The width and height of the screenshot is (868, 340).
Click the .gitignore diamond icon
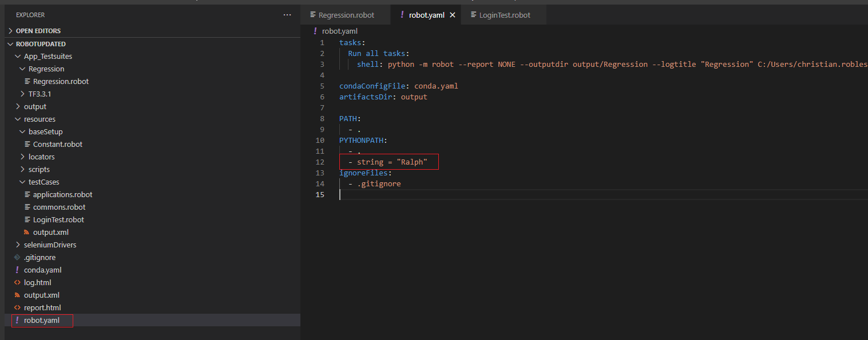coord(17,257)
